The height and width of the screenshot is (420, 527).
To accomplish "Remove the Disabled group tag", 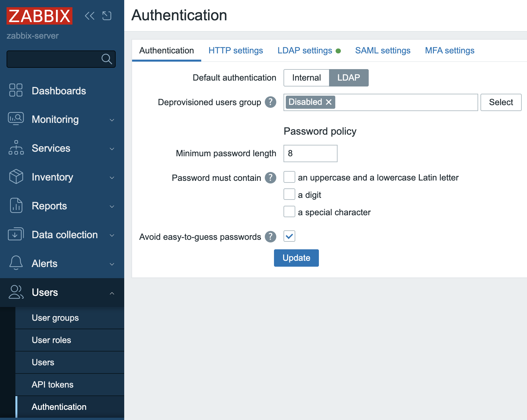I will 329,102.
